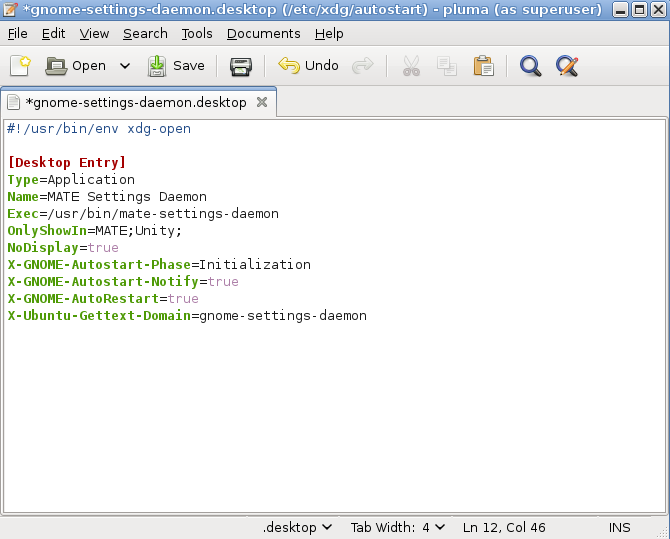The image size is (670, 539).
Task: Create a new document with the New icon
Action: (x=20, y=66)
